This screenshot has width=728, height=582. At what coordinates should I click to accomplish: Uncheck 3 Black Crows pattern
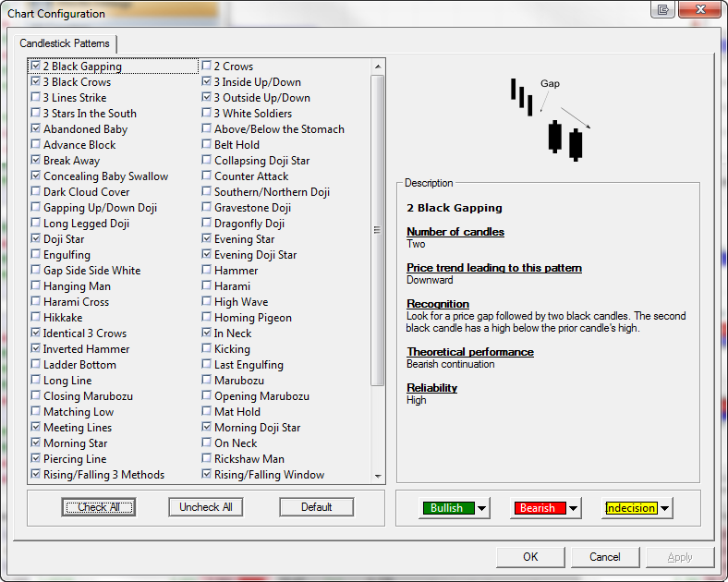tap(35, 81)
